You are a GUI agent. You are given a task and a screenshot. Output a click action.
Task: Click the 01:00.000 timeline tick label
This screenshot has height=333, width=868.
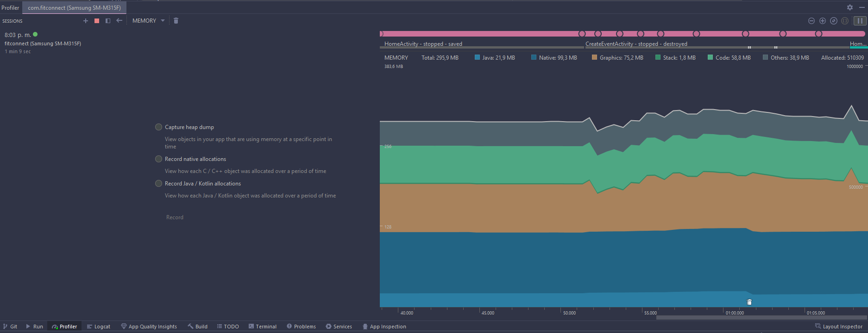[735, 313]
